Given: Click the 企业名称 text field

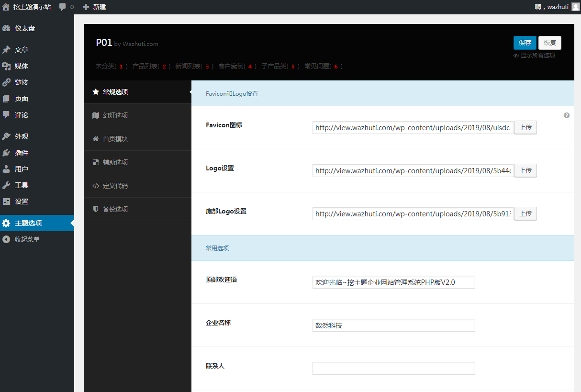Looking at the screenshot, I should coord(393,325).
